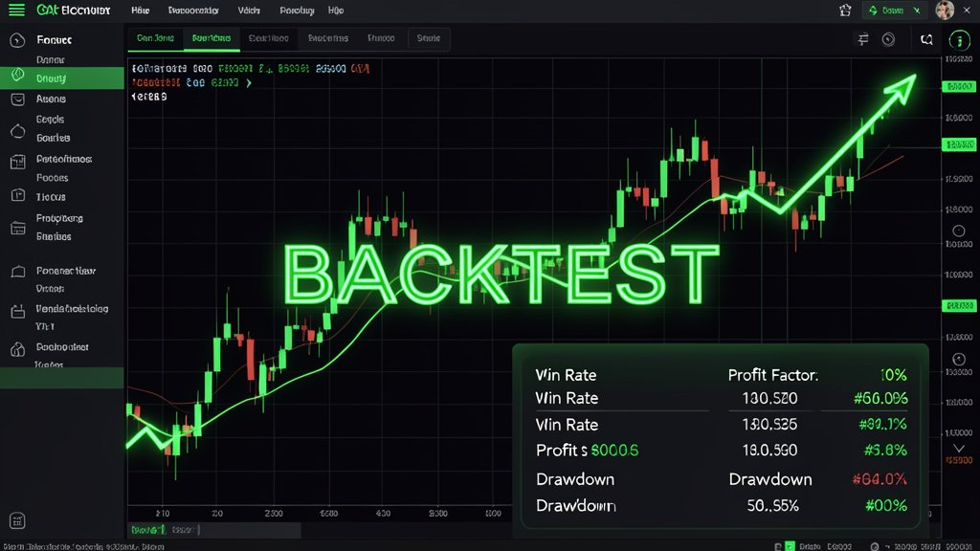Select the Auens sidebar item

pyautogui.click(x=51, y=99)
